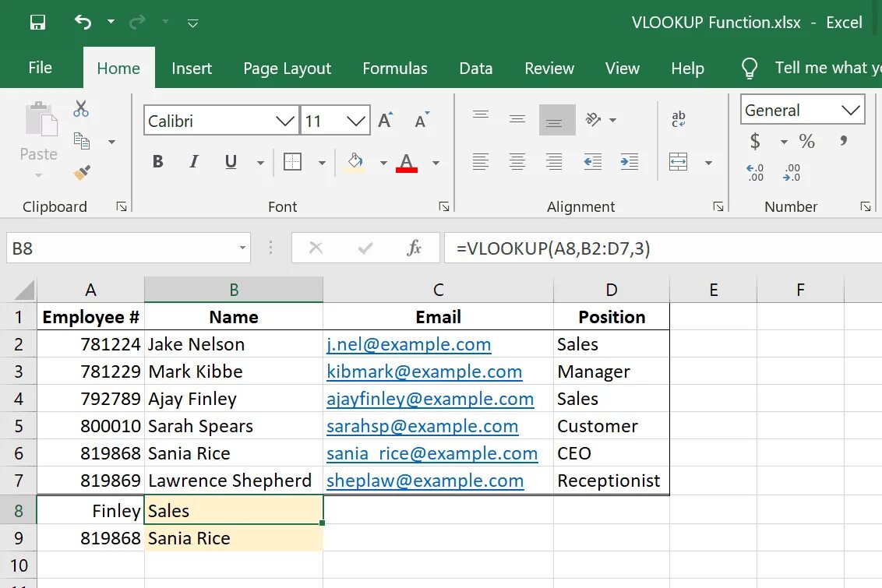Click the Comma Style icon
The image size is (882, 588).
point(842,140)
